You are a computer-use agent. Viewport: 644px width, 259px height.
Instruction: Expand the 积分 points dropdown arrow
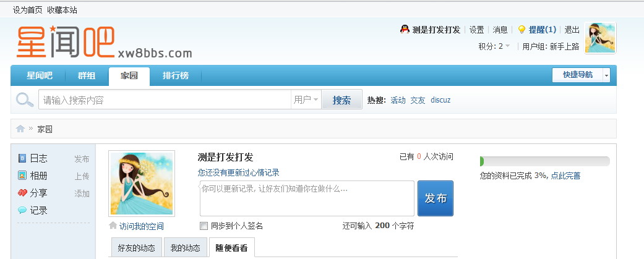pyautogui.click(x=508, y=46)
